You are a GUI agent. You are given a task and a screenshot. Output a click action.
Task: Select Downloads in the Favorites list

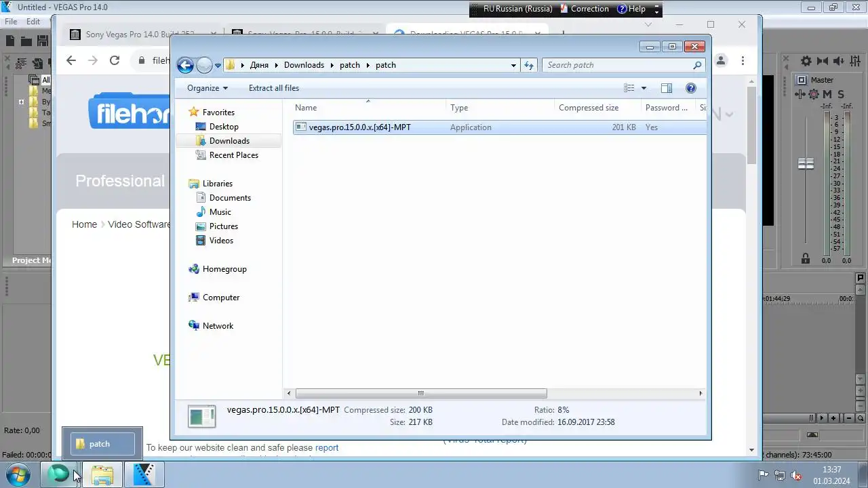tap(229, 141)
